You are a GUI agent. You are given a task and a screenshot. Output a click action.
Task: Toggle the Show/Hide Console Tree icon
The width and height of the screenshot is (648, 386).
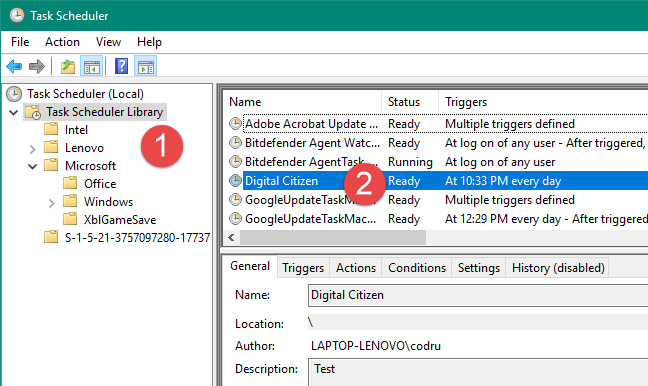coord(91,66)
